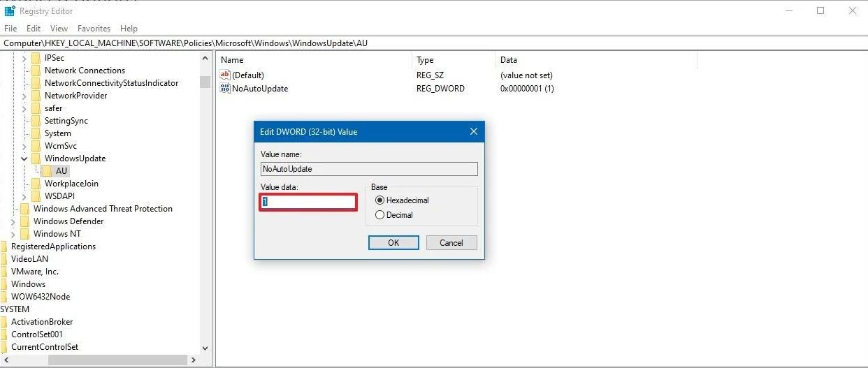Image resolution: width=868 pixels, height=368 pixels.
Task: Expand the safer key
Action: click(24, 108)
